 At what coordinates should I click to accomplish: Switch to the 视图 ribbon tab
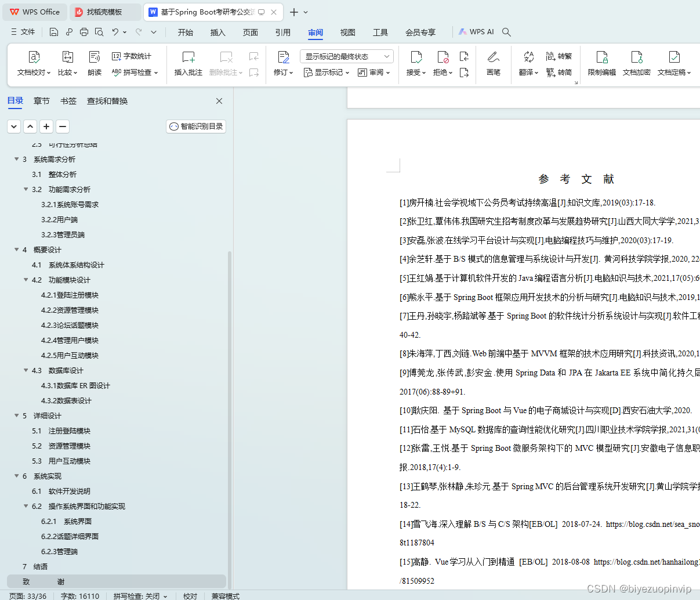click(x=348, y=32)
